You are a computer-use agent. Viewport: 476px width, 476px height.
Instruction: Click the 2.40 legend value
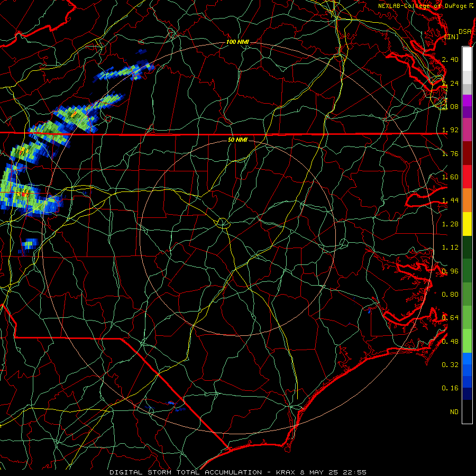point(450,59)
